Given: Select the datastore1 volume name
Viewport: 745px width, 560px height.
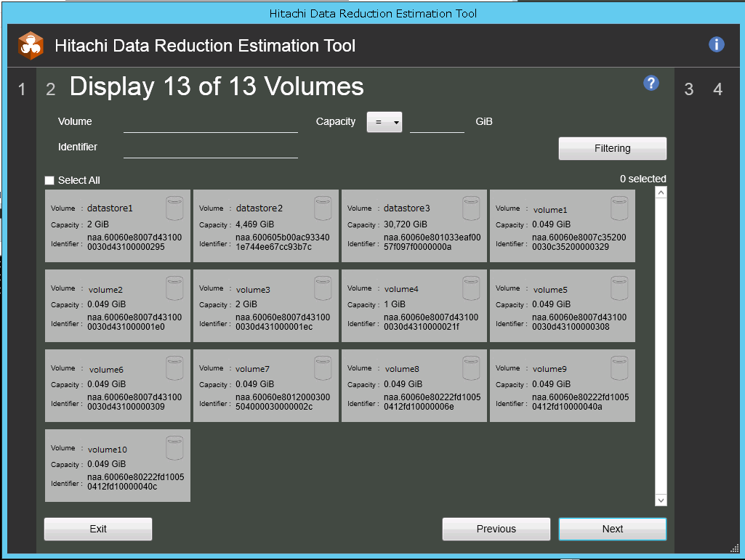Looking at the screenshot, I should point(110,208).
